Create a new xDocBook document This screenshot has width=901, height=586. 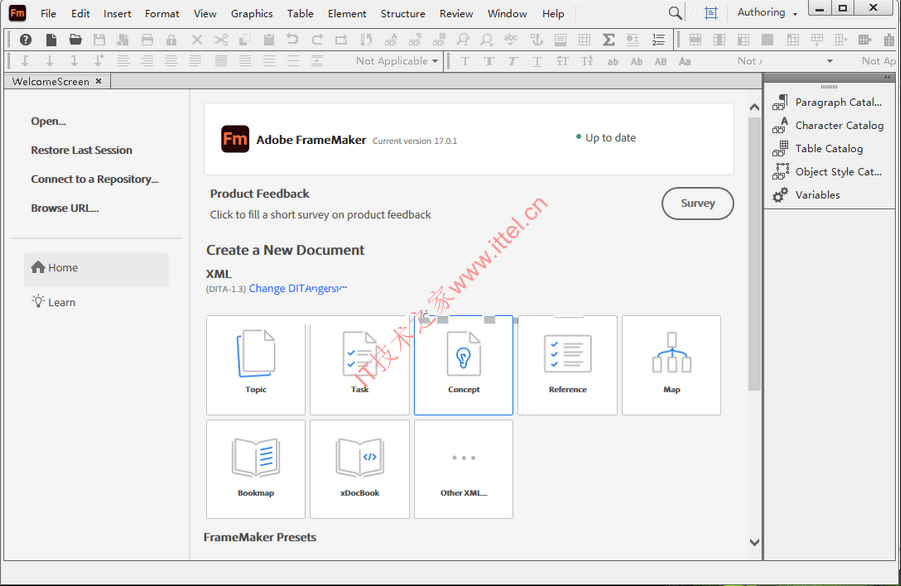[x=360, y=469]
